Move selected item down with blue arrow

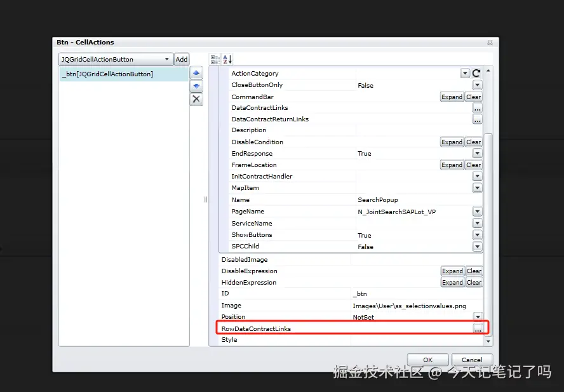[196, 86]
